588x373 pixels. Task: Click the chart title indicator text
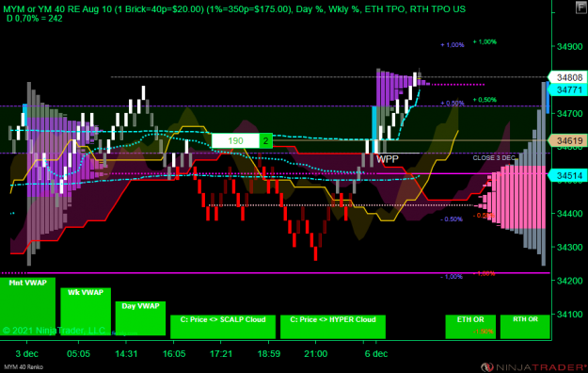tap(234, 9)
